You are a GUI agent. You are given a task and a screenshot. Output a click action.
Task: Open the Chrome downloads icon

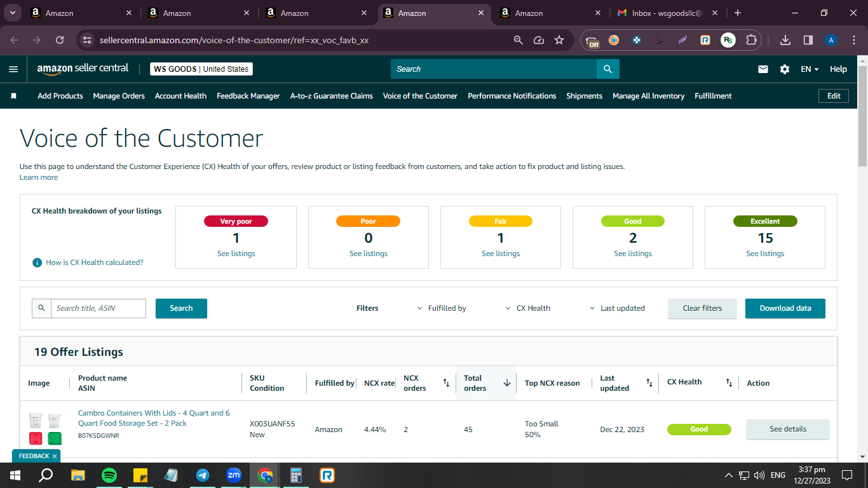pos(785,40)
